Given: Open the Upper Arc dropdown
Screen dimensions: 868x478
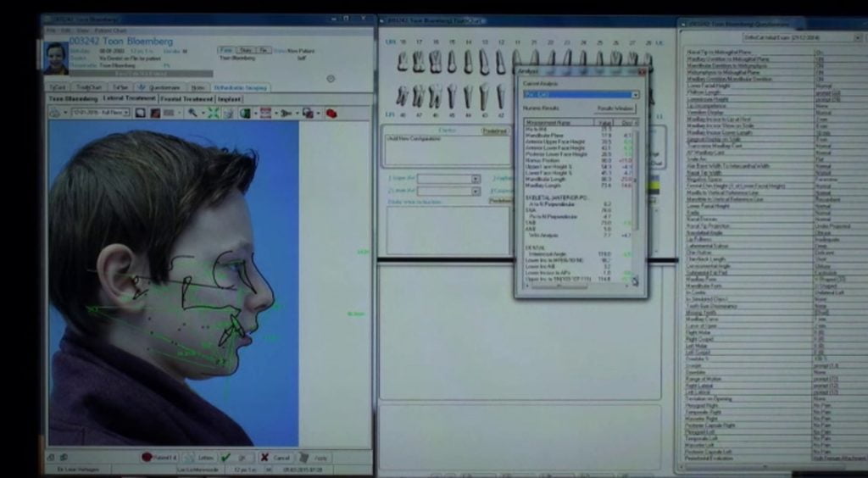Looking at the screenshot, I should [475, 179].
